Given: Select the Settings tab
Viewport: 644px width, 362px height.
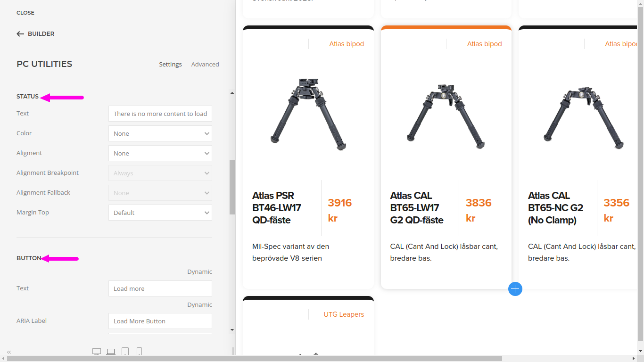Looking at the screenshot, I should [170, 64].
